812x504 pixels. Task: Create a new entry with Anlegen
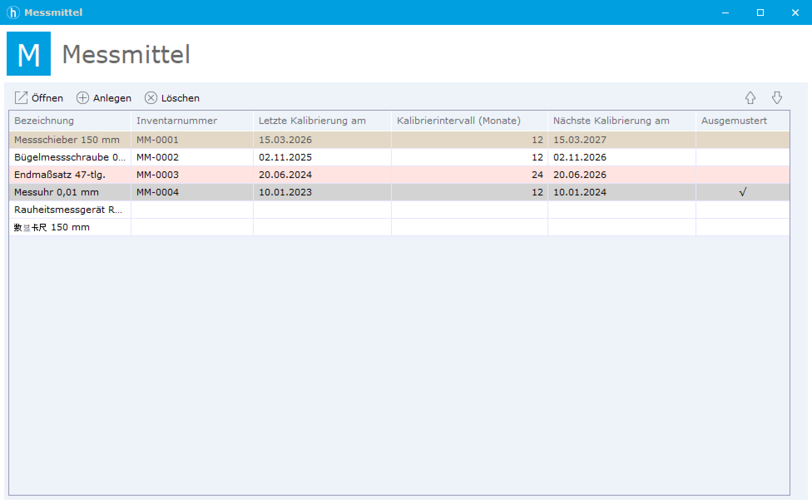(104, 98)
